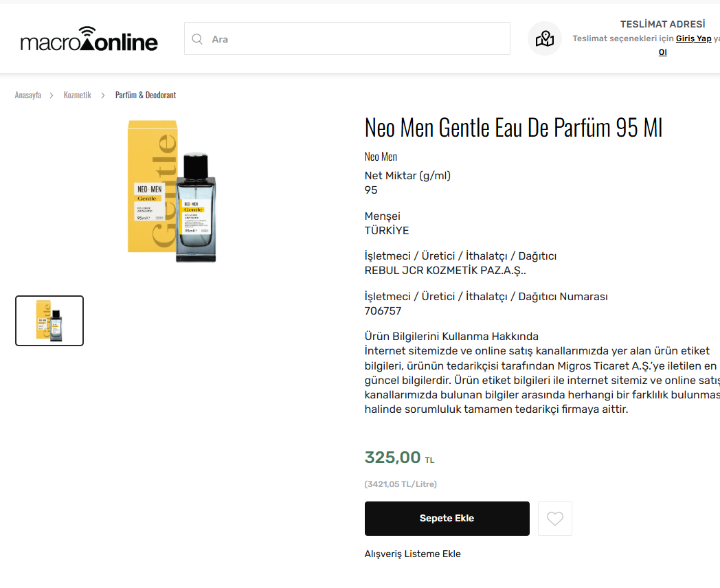The image size is (720, 588).
Task: Click the search magnifier icon
Action: coord(197,39)
